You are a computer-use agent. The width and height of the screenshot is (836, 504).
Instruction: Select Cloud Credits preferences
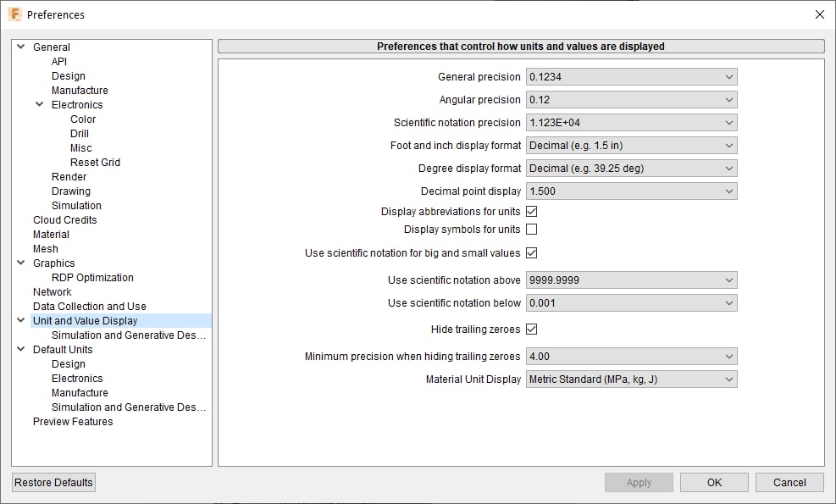[65, 219]
